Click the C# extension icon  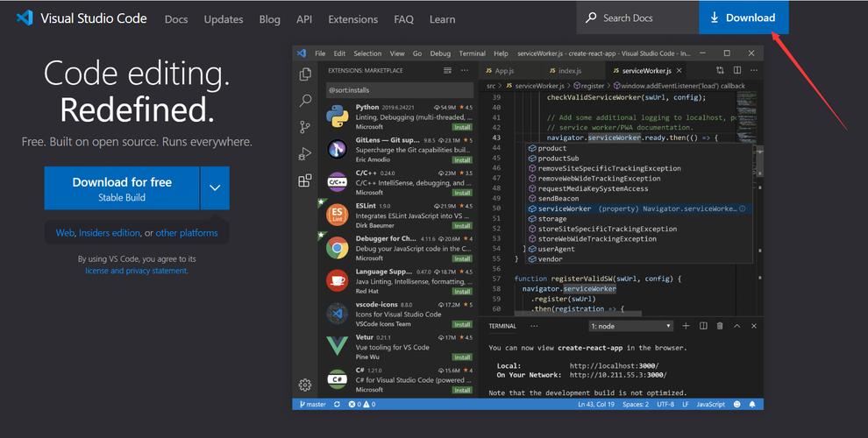[338, 379]
